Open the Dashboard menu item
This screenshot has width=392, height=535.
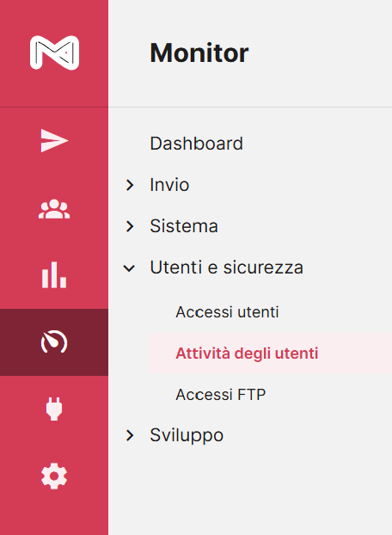pos(196,144)
